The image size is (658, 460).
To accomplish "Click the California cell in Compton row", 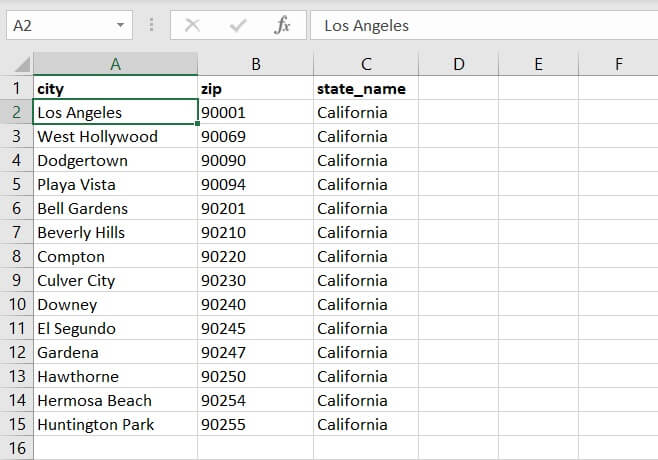I will (x=366, y=256).
